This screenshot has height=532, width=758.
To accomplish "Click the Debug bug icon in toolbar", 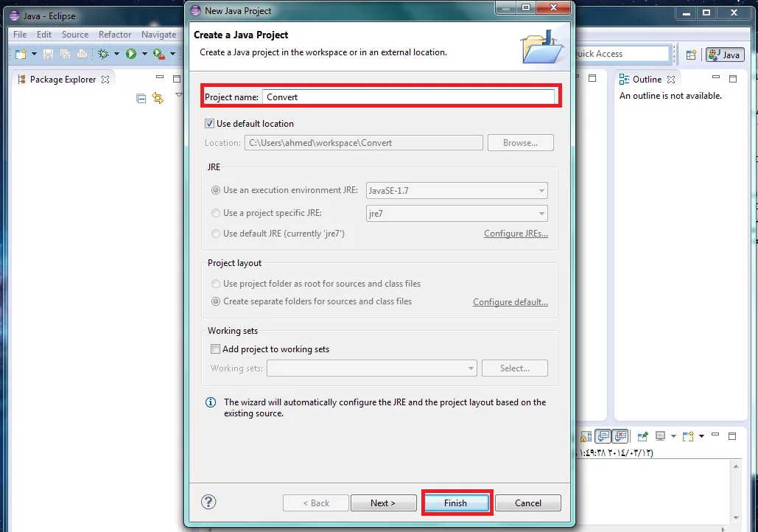I will tap(103, 54).
